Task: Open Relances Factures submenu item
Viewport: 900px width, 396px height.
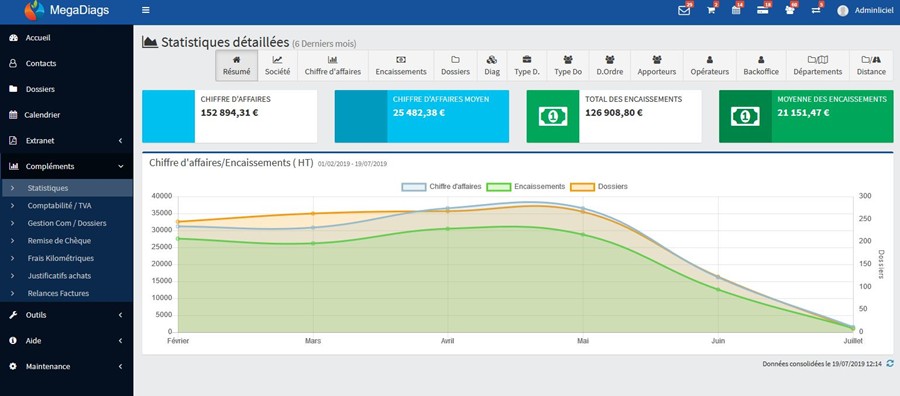Action: (x=67, y=293)
